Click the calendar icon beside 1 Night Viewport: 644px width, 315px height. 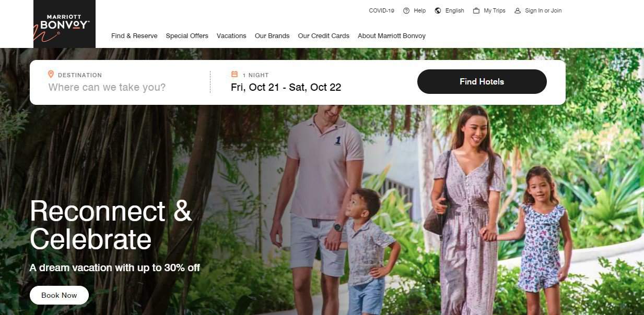point(235,75)
